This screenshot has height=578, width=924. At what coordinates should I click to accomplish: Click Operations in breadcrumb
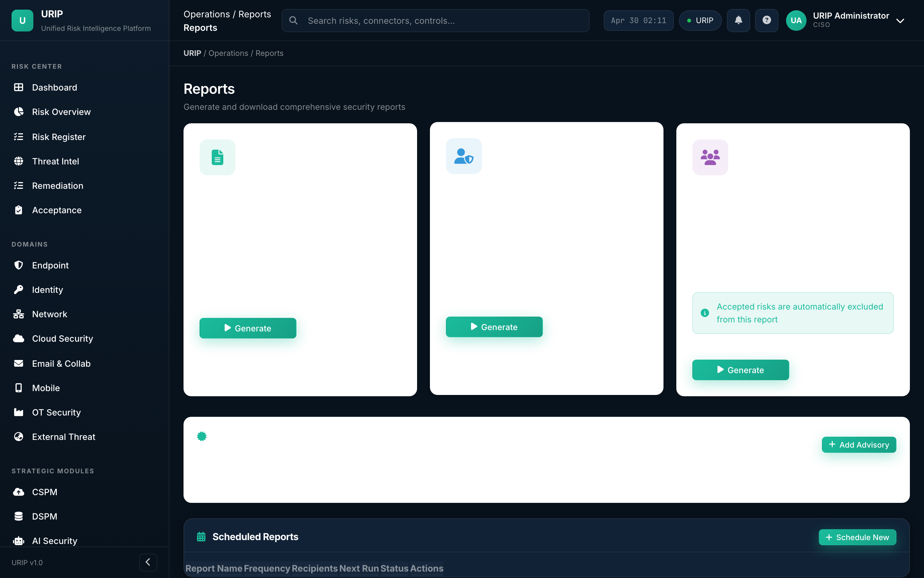click(x=228, y=53)
